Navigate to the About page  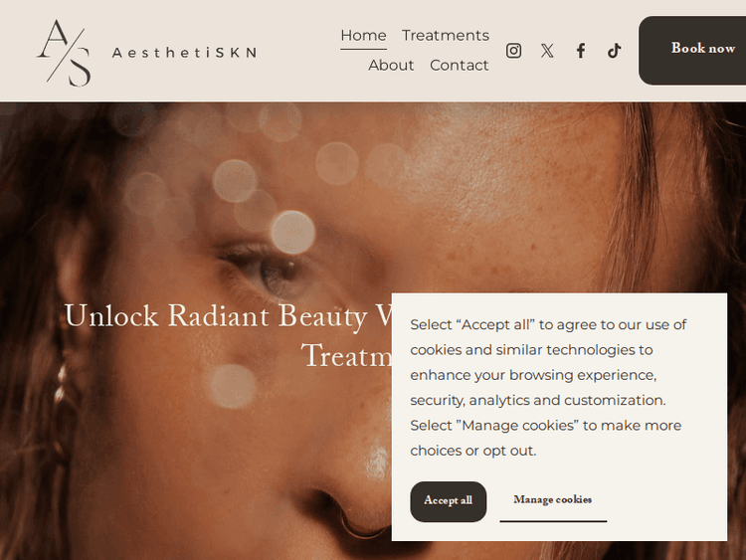coord(391,66)
